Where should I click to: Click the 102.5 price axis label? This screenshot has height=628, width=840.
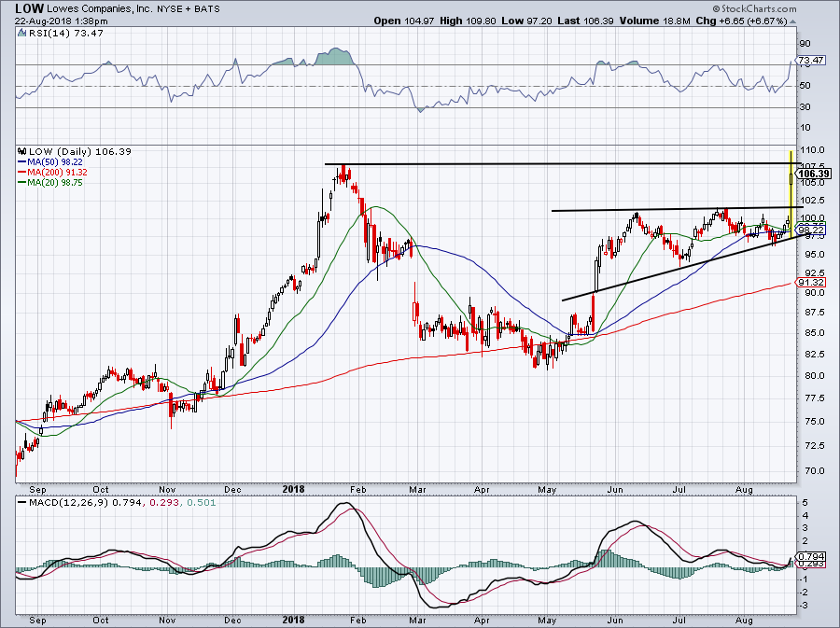[x=812, y=201]
